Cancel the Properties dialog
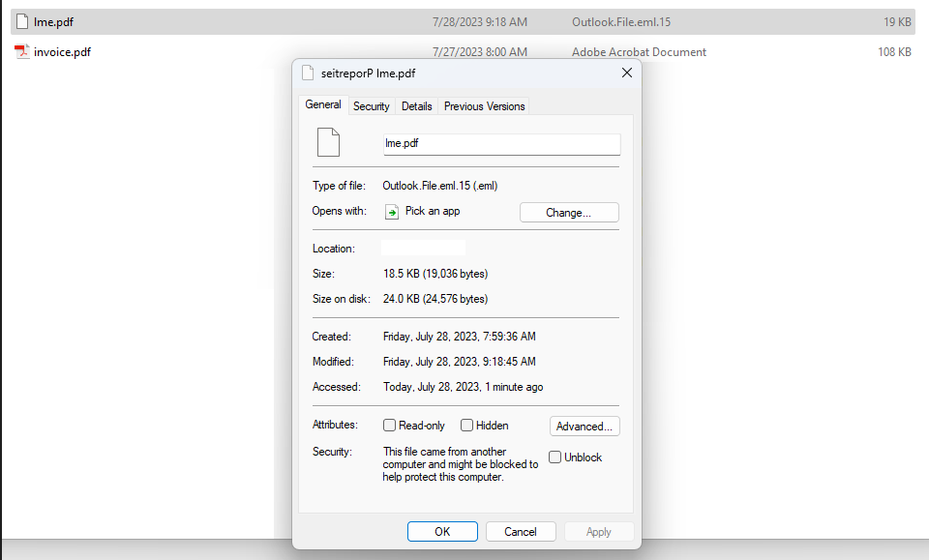929x560 pixels. click(521, 531)
